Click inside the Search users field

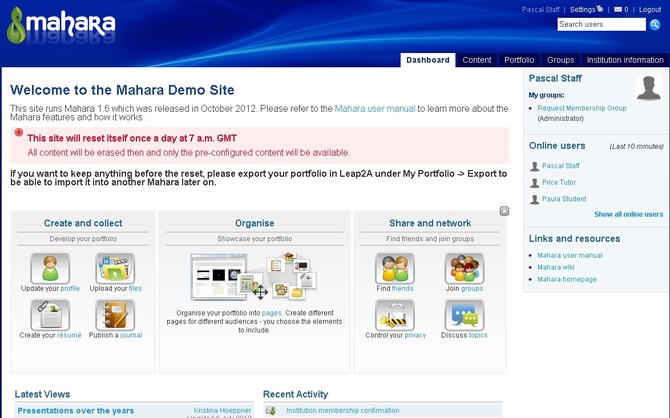602,24
